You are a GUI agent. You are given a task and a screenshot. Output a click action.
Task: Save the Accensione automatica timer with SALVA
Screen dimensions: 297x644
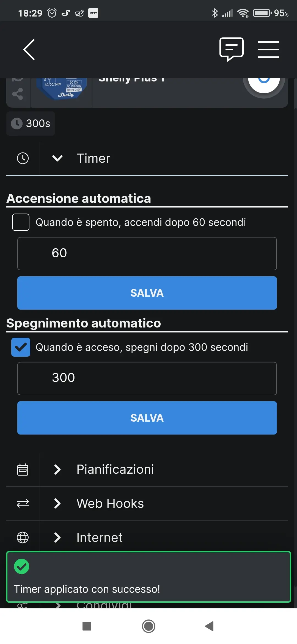click(x=147, y=293)
